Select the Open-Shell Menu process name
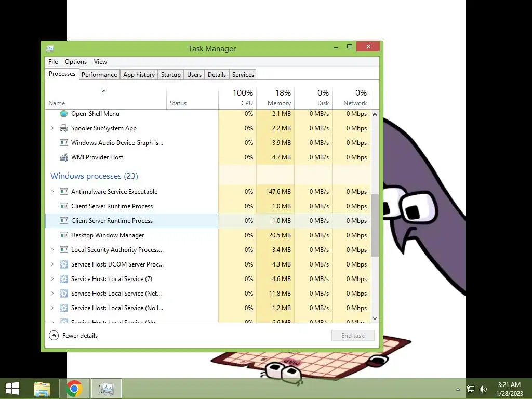This screenshot has height=399, width=532. click(x=96, y=114)
